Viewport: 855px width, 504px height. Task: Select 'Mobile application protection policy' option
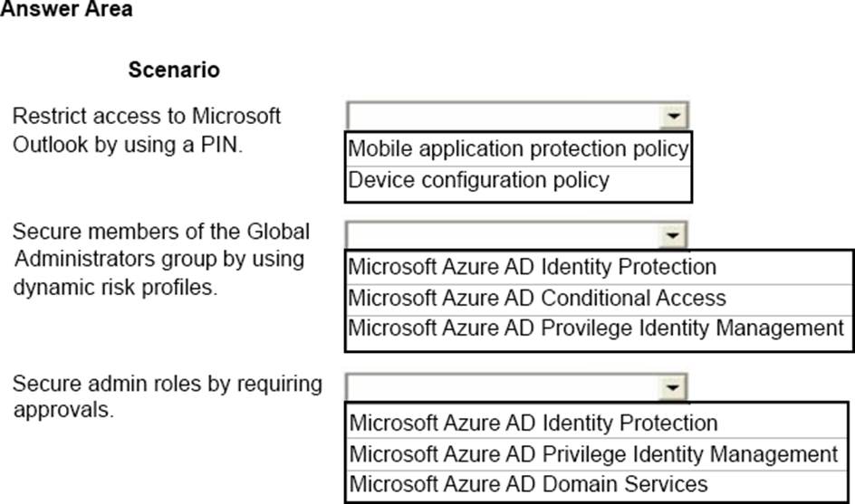[518, 149]
